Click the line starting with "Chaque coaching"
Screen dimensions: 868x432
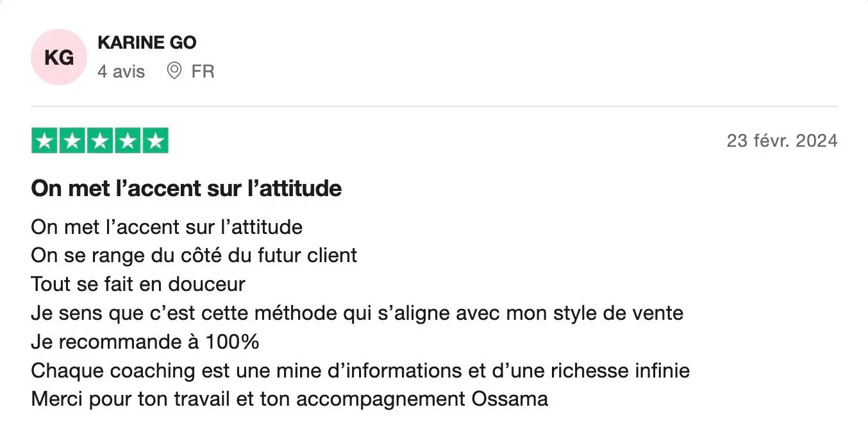pos(360,370)
